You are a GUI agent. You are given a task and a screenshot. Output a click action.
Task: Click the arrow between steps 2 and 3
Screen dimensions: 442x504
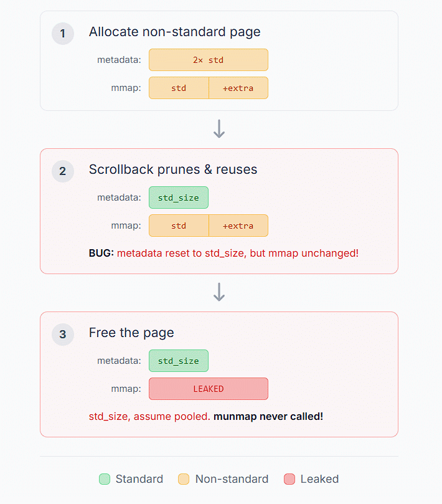[x=219, y=292]
